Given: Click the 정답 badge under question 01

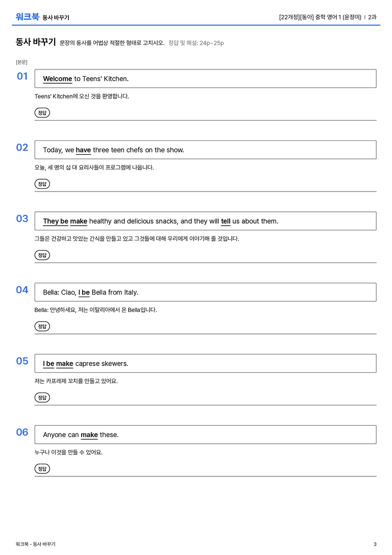Looking at the screenshot, I should tap(42, 112).
